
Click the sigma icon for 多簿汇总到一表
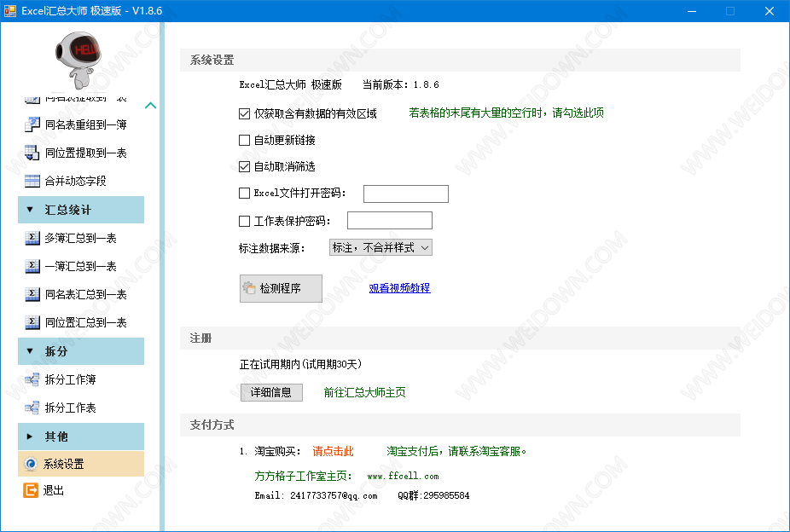(x=32, y=238)
